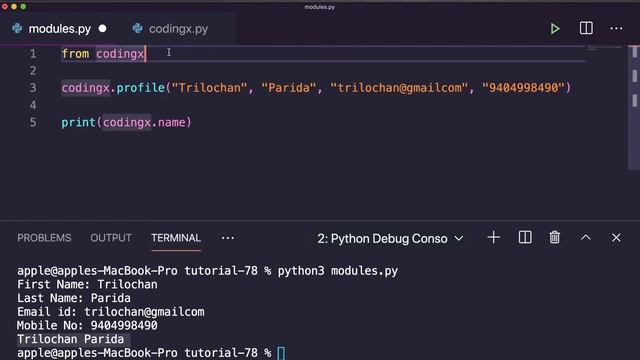Click the editor vertical scrollbar
This screenshot has height=360, width=640.
pos(634,107)
